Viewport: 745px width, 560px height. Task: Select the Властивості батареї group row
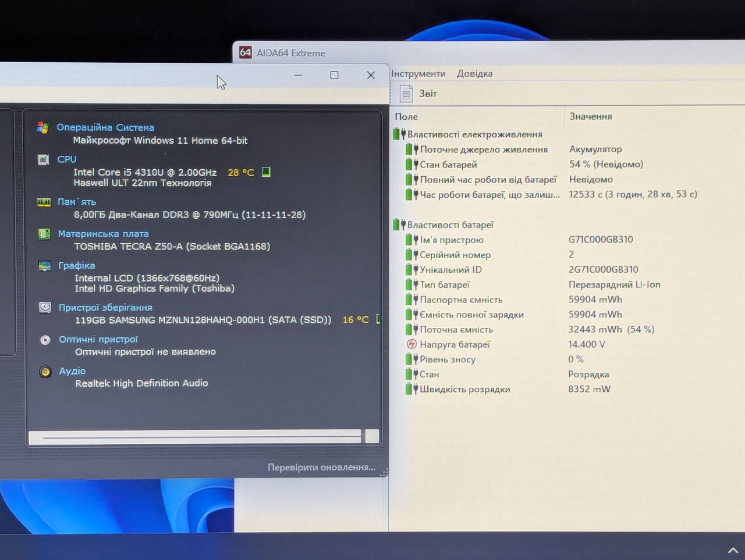click(444, 225)
